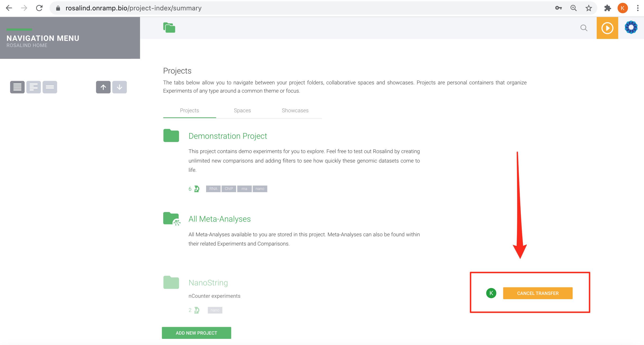Click the experiment count icon under NanoString
Viewport: 644px width, 345px height.
(x=197, y=310)
